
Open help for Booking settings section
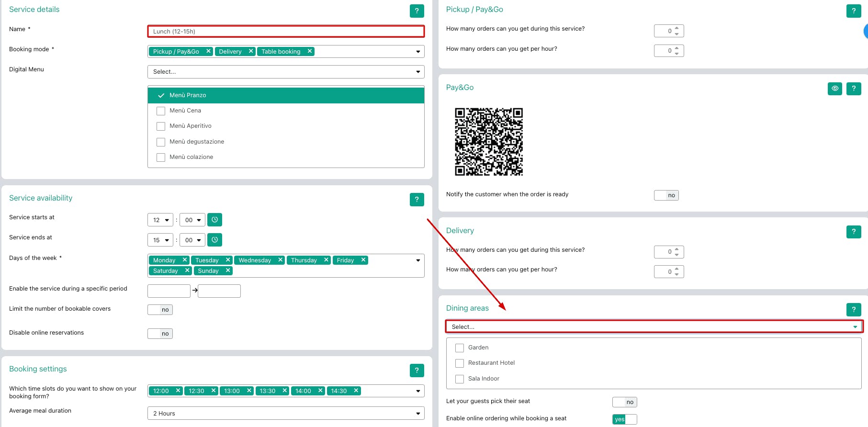417,370
